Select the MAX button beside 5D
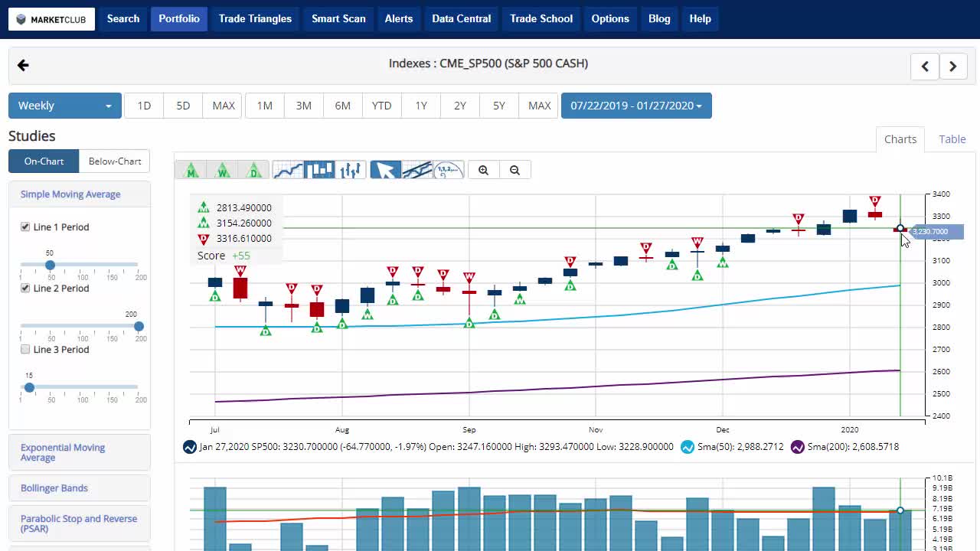Viewport: 980px width, 551px height. coord(223,106)
